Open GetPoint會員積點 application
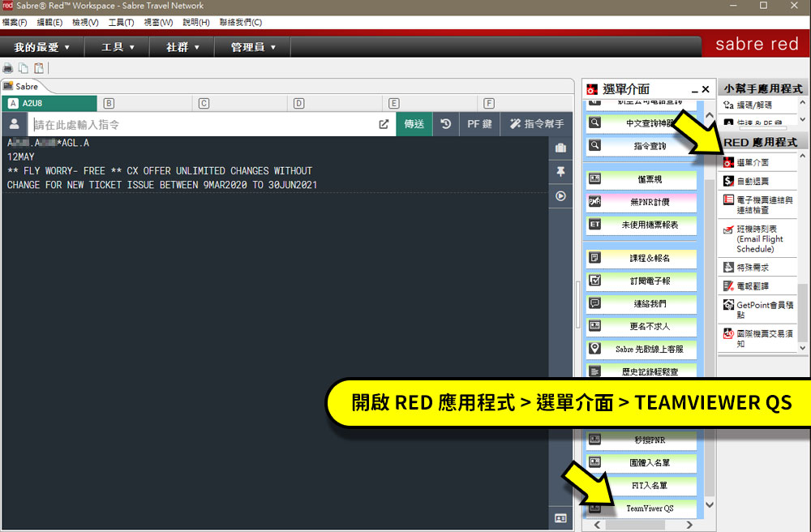The width and height of the screenshot is (811, 532). tap(757, 310)
